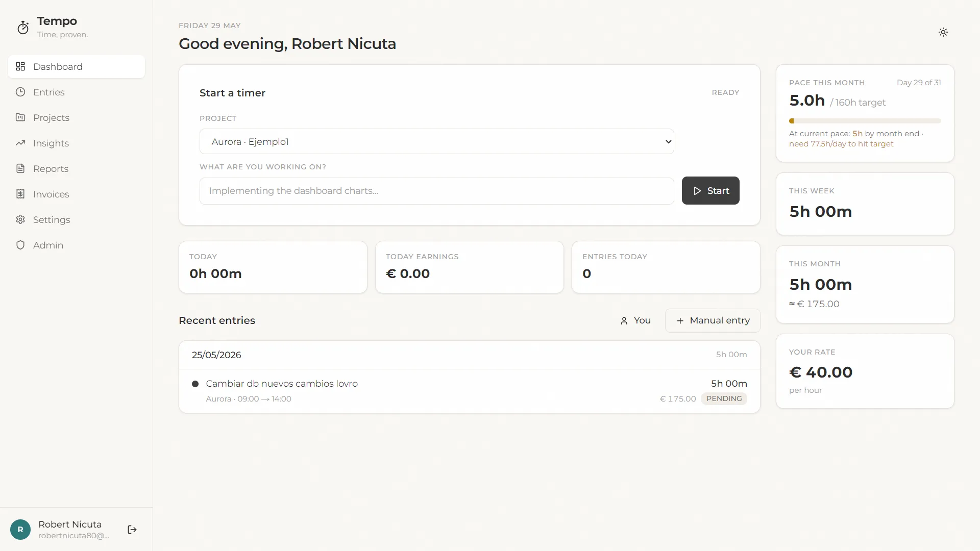Image resolution: width=980 pixels, height=551 pixels.
Task: Click the project dropdown chevron arrow
Action: coord(668,142)
